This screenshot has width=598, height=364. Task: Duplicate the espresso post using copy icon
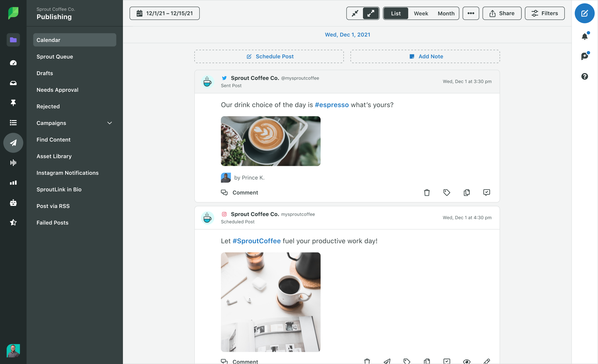pos(466,192)
